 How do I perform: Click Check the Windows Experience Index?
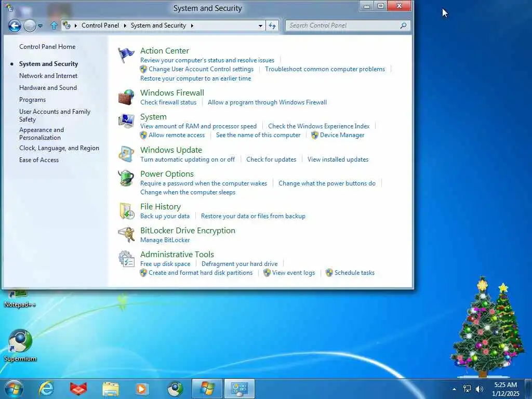pos(319,126)
